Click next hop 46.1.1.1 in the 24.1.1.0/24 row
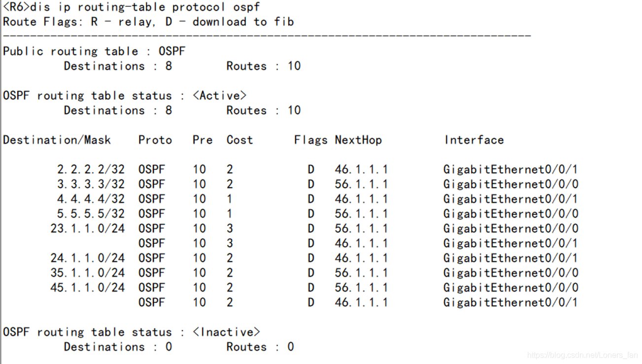 (361, 258)
